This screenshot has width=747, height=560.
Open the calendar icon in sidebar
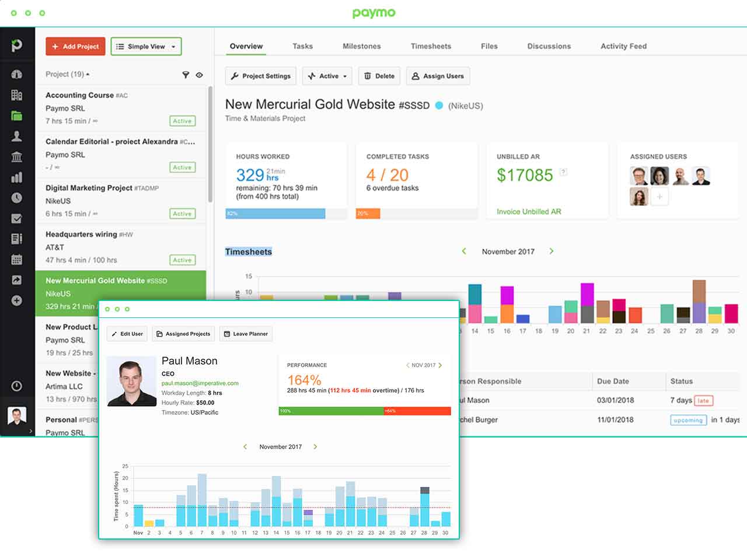[x=17, y=260]
